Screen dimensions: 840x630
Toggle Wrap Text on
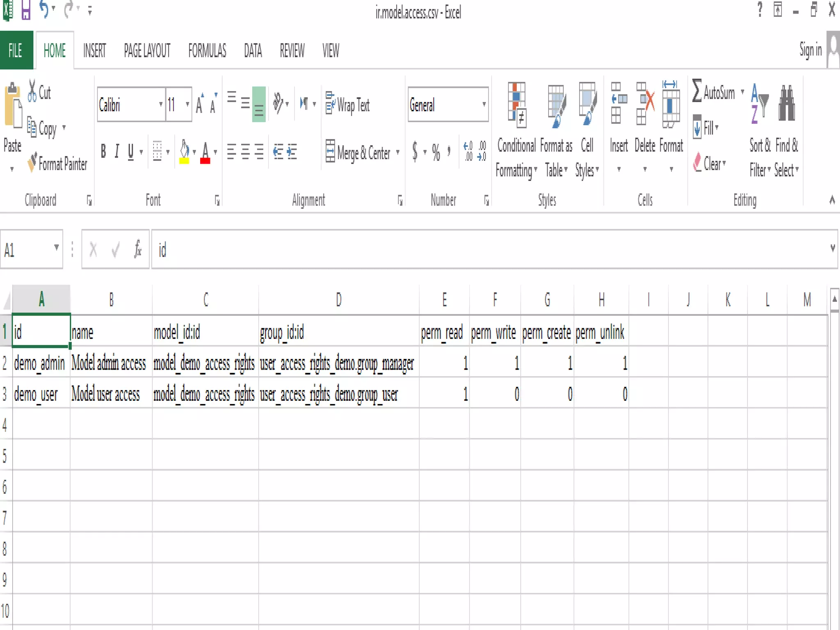(x=348, y=105)
